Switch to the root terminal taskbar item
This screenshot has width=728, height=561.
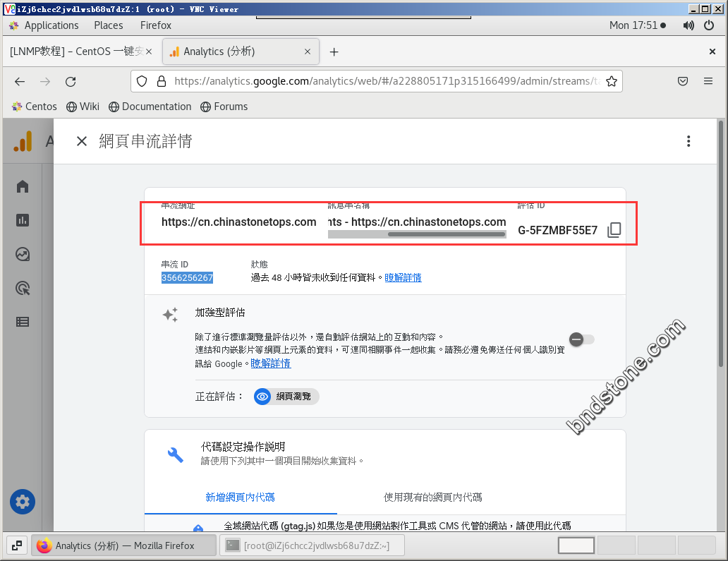[x=312, y=545]
